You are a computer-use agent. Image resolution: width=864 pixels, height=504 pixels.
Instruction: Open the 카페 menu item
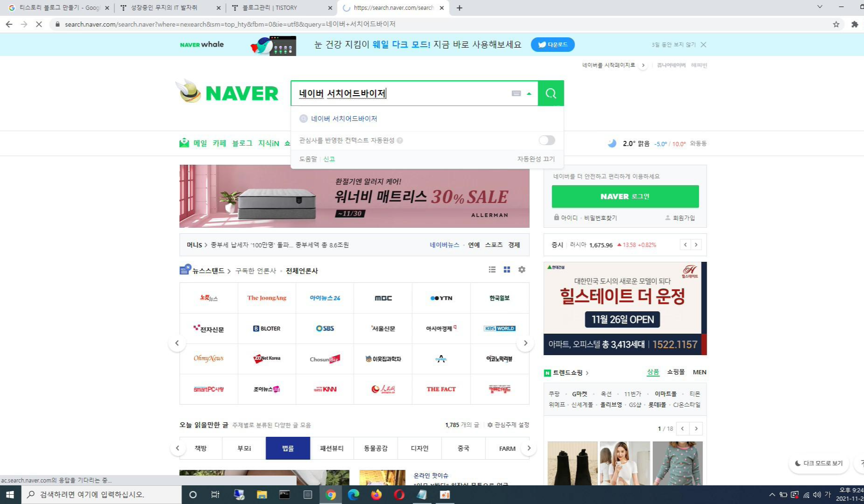219,143
